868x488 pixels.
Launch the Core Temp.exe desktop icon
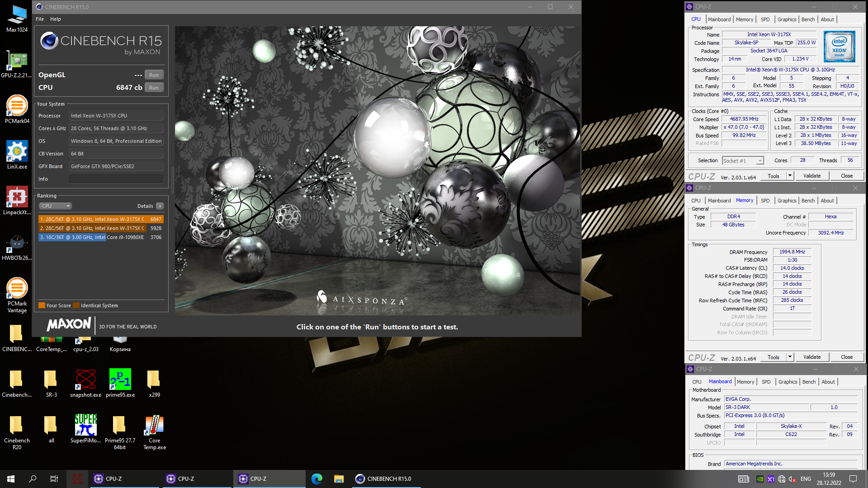[154, 432]
